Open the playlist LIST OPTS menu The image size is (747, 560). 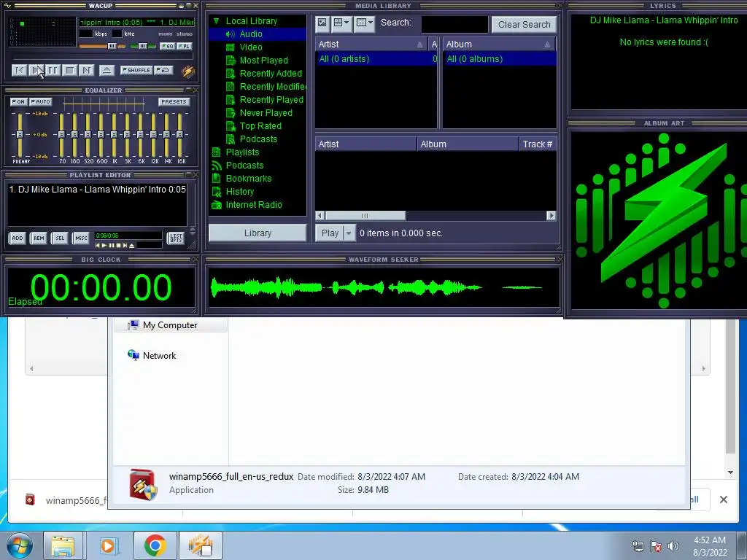[176, 238]
